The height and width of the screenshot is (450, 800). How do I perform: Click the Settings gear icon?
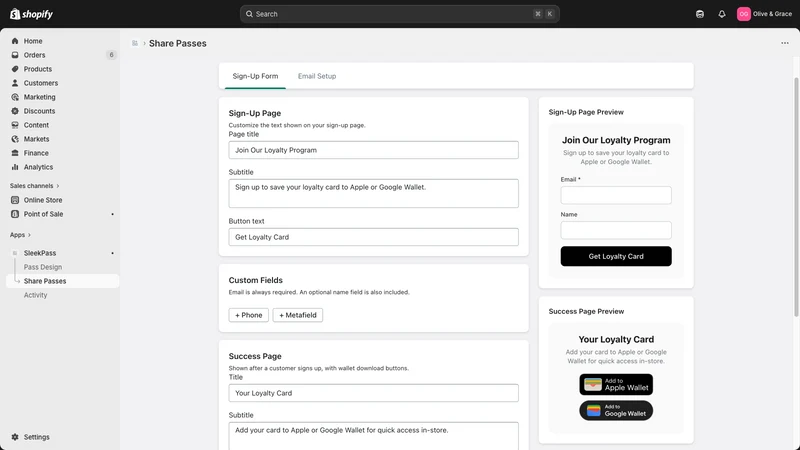15,437
